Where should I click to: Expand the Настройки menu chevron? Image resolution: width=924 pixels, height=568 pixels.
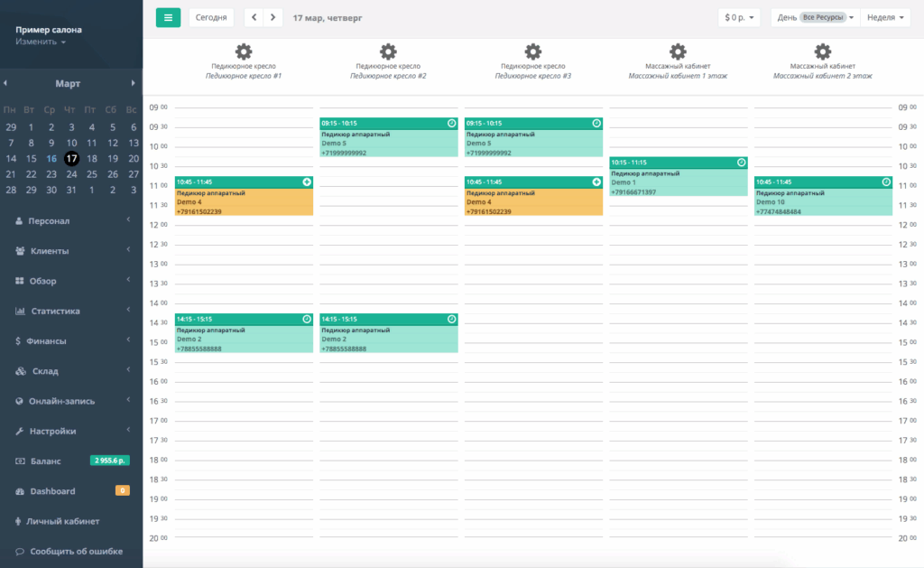pyautogui.click(x=128, y=430)
